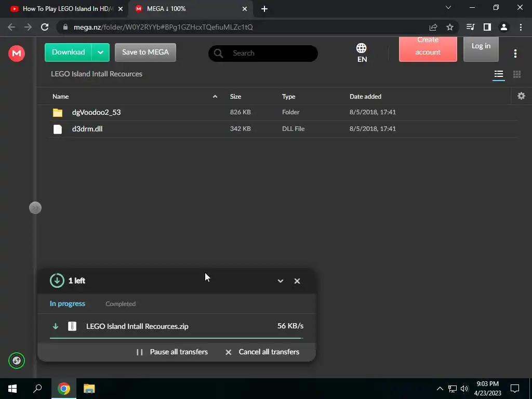The image size is (532, 399).
Task: Open the MEGA three-dot more menu
Action: 515,54
